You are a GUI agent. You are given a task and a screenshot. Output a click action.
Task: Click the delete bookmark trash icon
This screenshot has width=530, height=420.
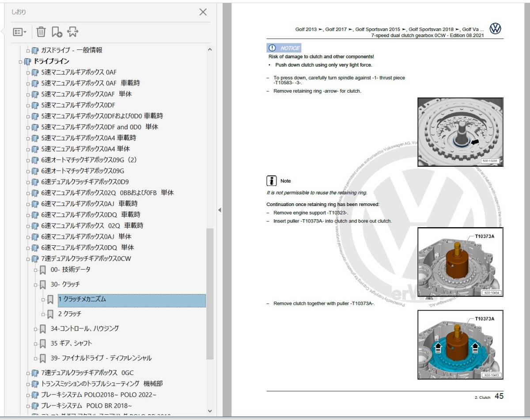click(x=41, y=32)
